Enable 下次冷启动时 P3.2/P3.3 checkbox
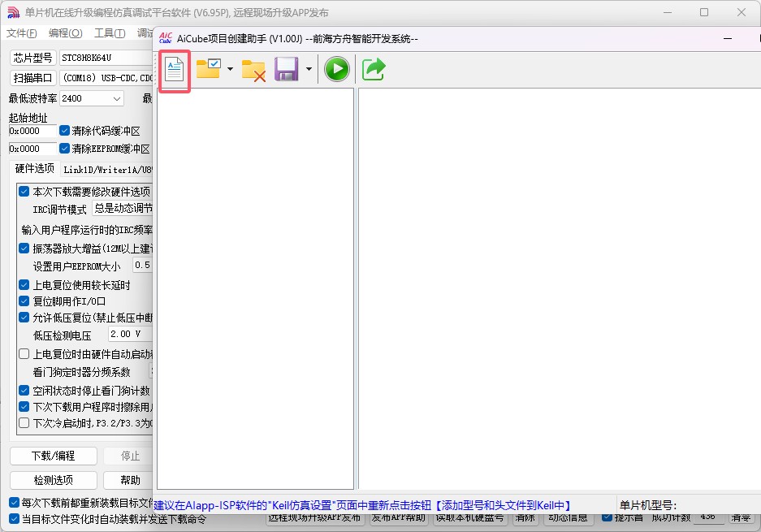The height and width of the screenshot is (532, 761). (x=24, y=423)
